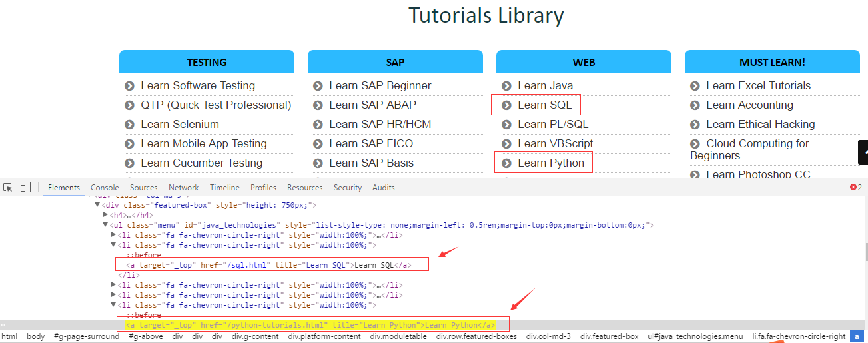
Task: Select the html breadcrumb item
Action: coord(10,336)
